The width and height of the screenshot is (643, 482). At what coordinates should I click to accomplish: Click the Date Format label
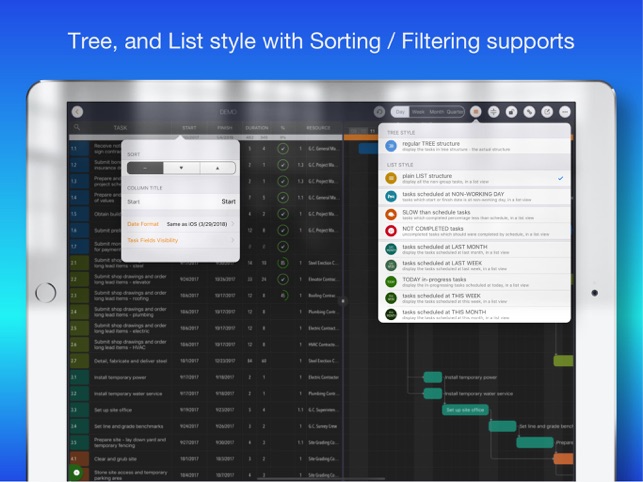[143, 224]
